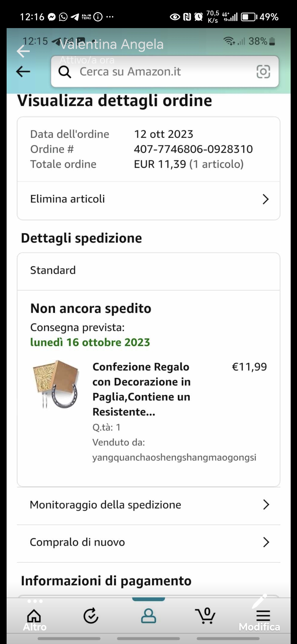Open Home from the bottom navigation
The image size is (297, 644).
[34, 615]
